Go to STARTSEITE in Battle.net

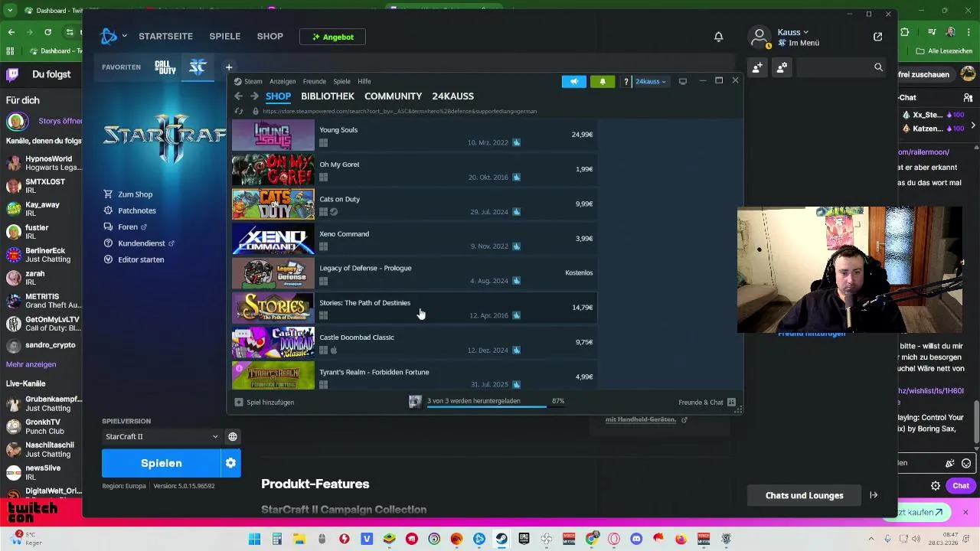165,37
